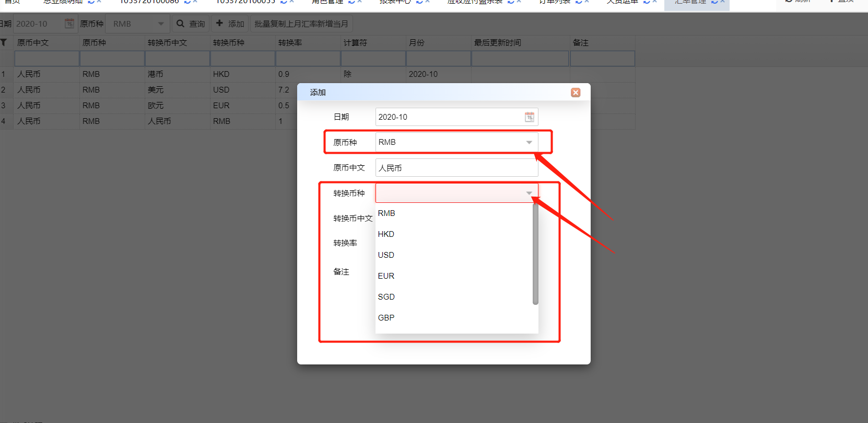Select the RMB cell under 转换币种 in row 4

pyautogui.click(x=243, y=121)
